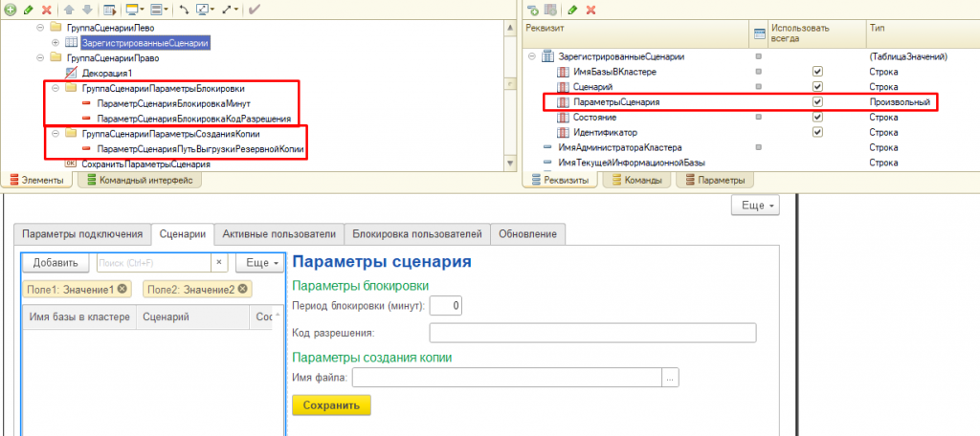Open the Еще dropdown at top right of form
Screen dimensions: 980x436
pyautogui.click(x=755, y=205)
